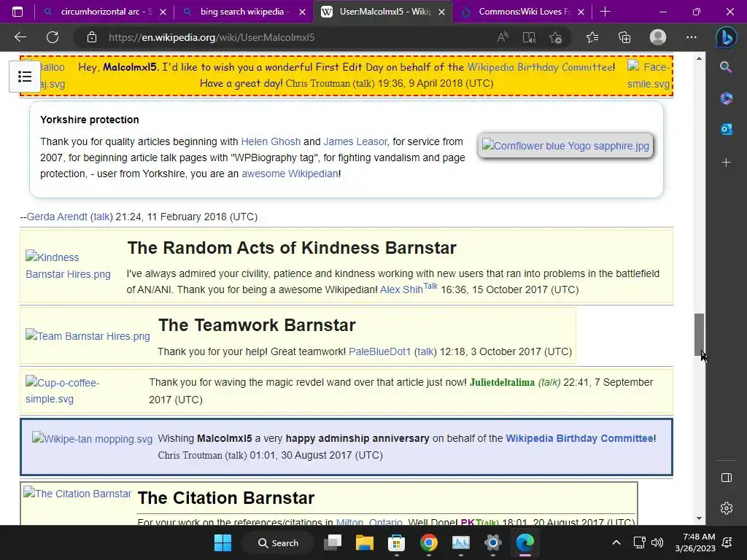This screenshot has width=747, height=560.
Task: Open Microsoft Store from taskbar
Action: pyautogui.click(x=396, y=542)
